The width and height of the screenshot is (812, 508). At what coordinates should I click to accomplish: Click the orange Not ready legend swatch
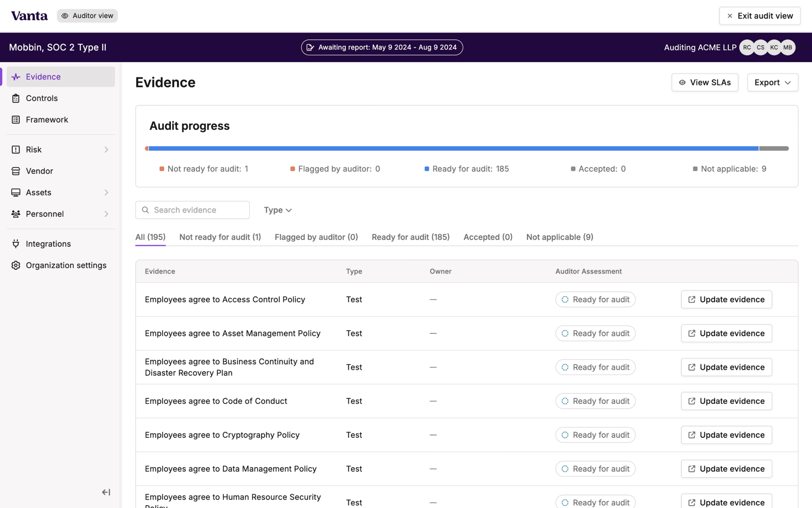162,169
